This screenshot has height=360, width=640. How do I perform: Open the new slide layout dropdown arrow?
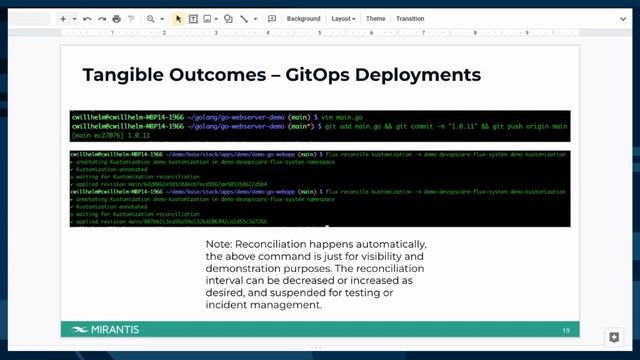74,19
